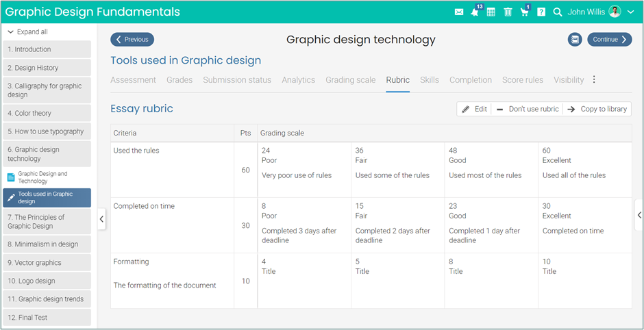Image resolution: width=644 pixels, height=330 pixels.
Task: Open the right side panel arrow
Action: coord(639,215)
